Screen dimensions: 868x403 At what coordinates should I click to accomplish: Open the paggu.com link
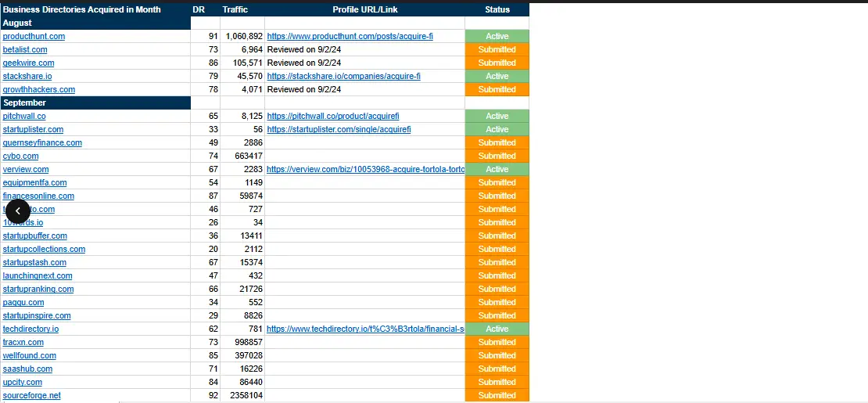(23, 302)
